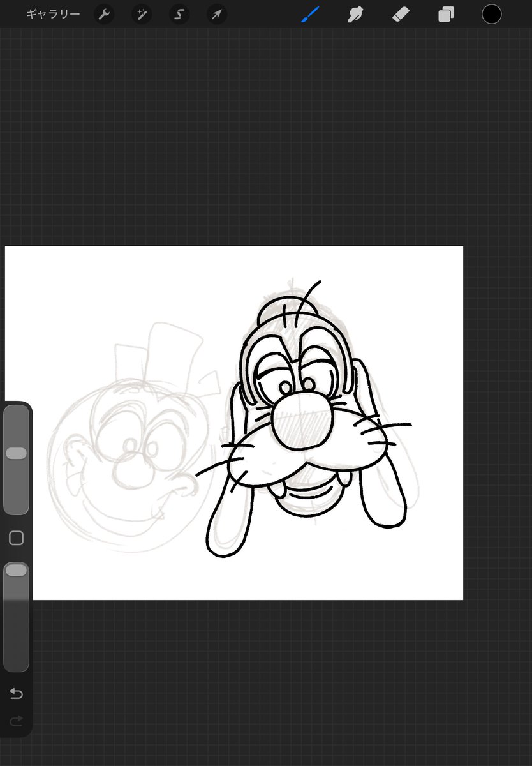Click the brush size slider handle
The height and width of the screenshot is (766, 532).
tap(16, 453)
